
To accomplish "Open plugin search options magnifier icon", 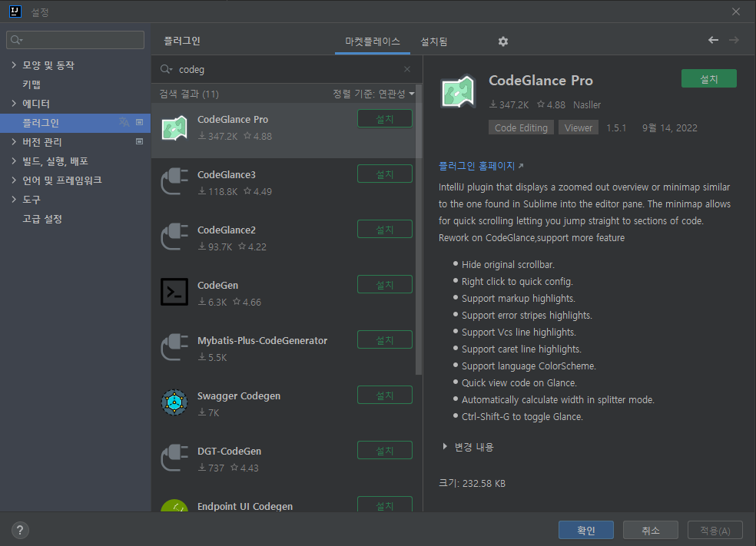I will [x=167, y=69].
